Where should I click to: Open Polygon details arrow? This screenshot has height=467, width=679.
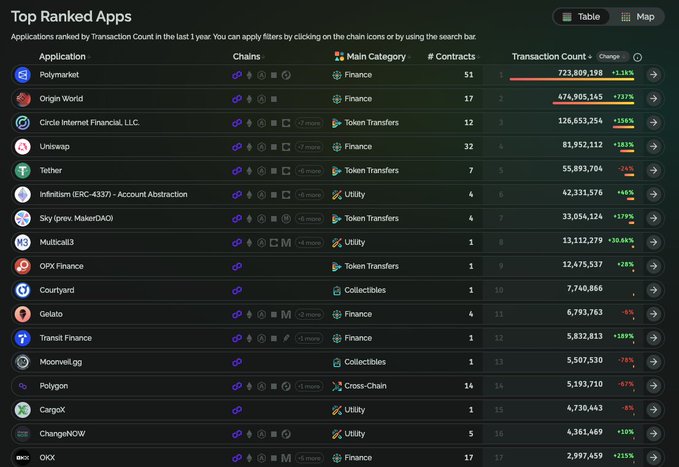[653, 386]
